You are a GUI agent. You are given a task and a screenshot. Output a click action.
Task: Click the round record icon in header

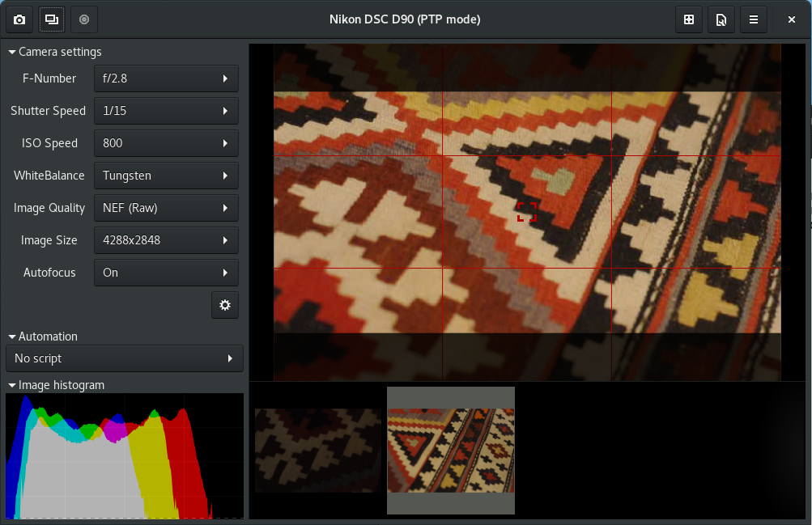(84, 19)
